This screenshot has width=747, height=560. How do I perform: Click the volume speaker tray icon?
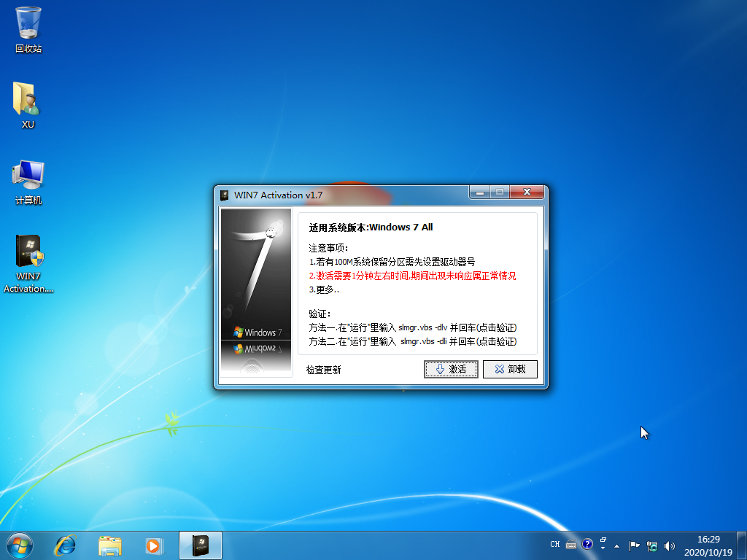point(670,545)
